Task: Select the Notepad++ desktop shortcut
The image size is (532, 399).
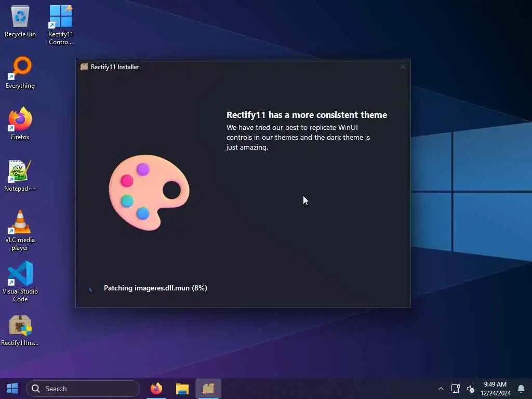Action: pyautogui.click(x=20, y=176)
